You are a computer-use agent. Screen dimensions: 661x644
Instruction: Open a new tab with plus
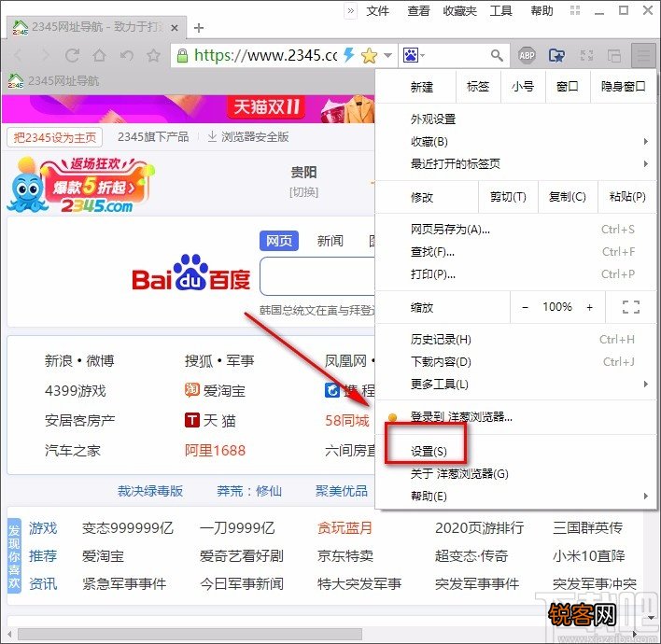[199, 28]
